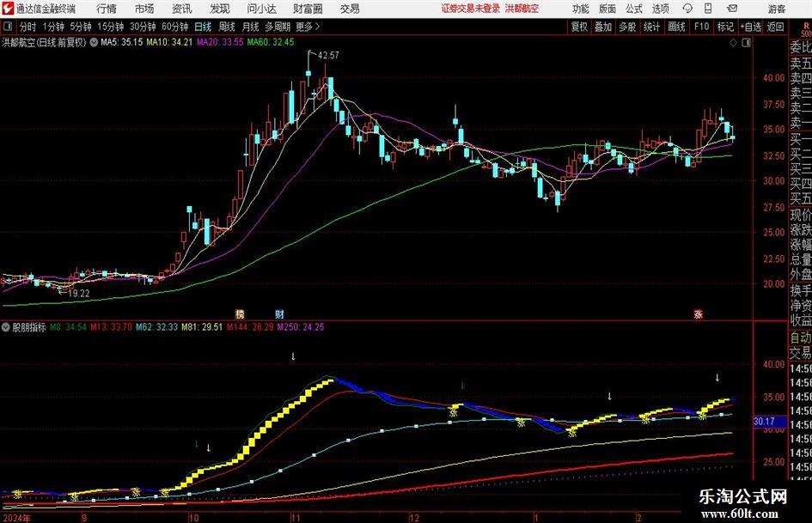Click the M8: 34.54 indicator value
The width and height of the screenshot is (812, 523).
68,327
